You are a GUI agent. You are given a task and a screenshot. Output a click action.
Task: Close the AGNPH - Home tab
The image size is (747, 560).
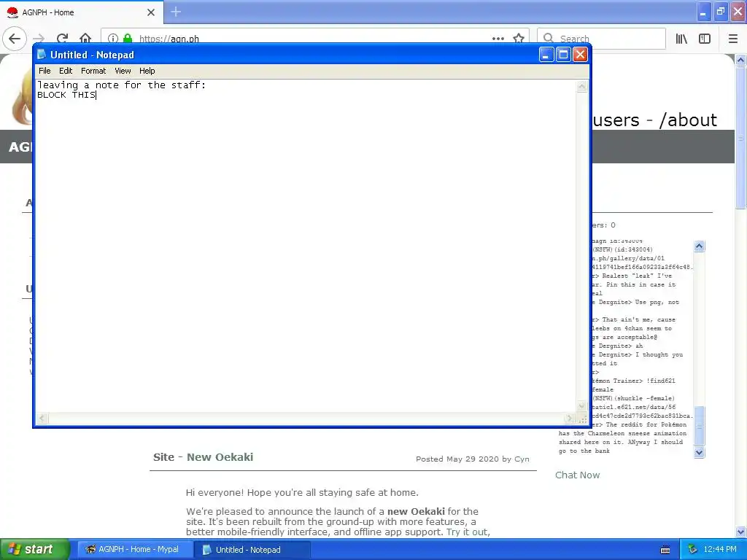point(151,12)
